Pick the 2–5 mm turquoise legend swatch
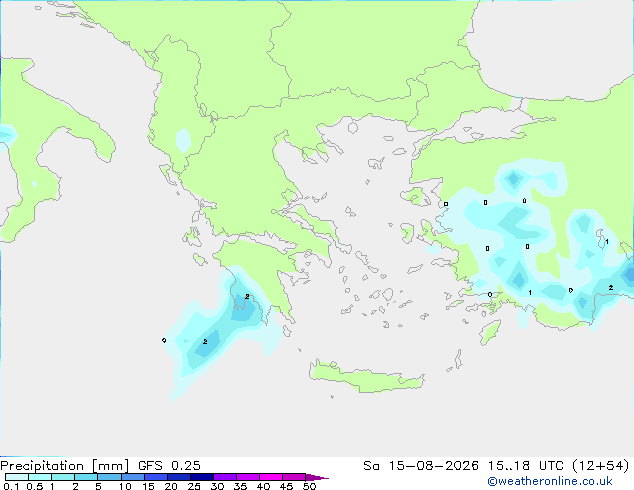The image size is (634, 490). coord(86,477)
